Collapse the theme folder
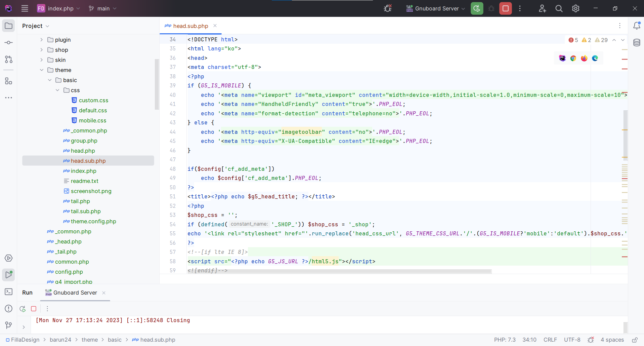This screenshot has width=644, height=346. (x=42, y=70)
